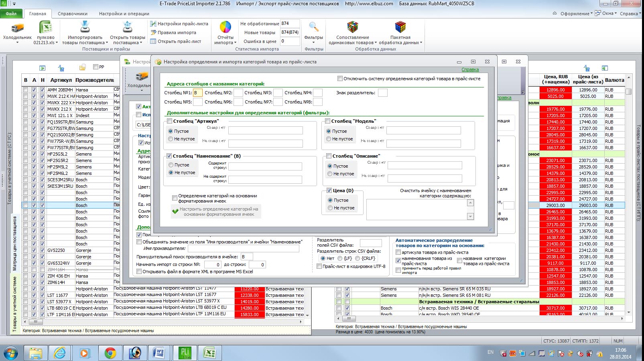Click the green panel icon above the Валюта column
Viewport: 644px width, 361px height.
coord(605,68)
